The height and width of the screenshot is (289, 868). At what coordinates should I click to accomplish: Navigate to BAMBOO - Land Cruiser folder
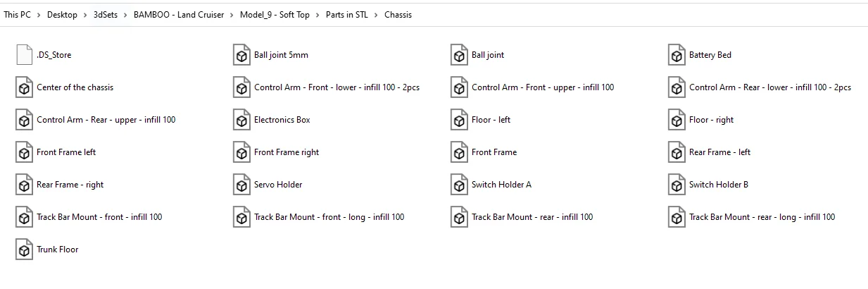[x=178, y=15]
